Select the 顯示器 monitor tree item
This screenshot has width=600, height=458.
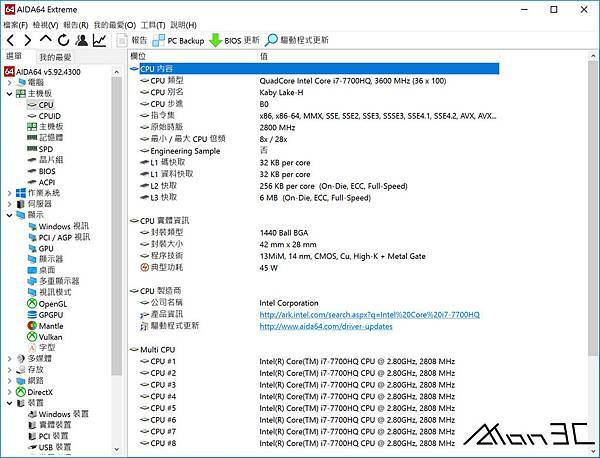tap(46, 259)
